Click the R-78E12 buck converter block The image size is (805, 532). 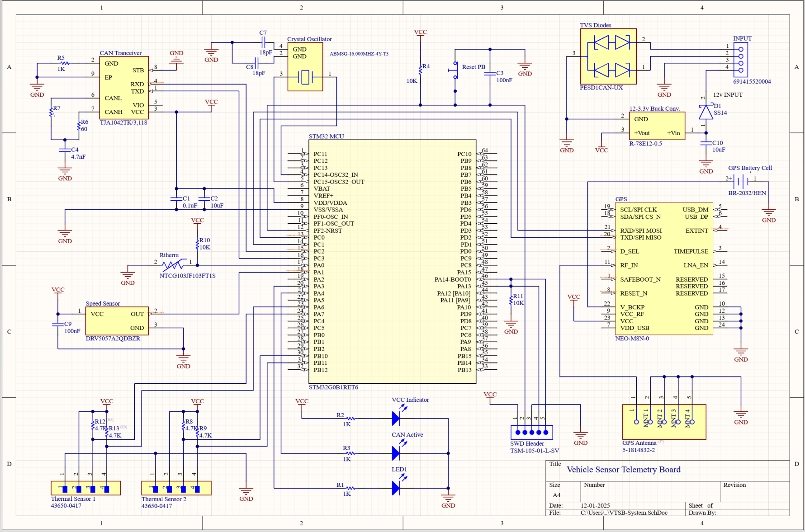coord(657,126)
